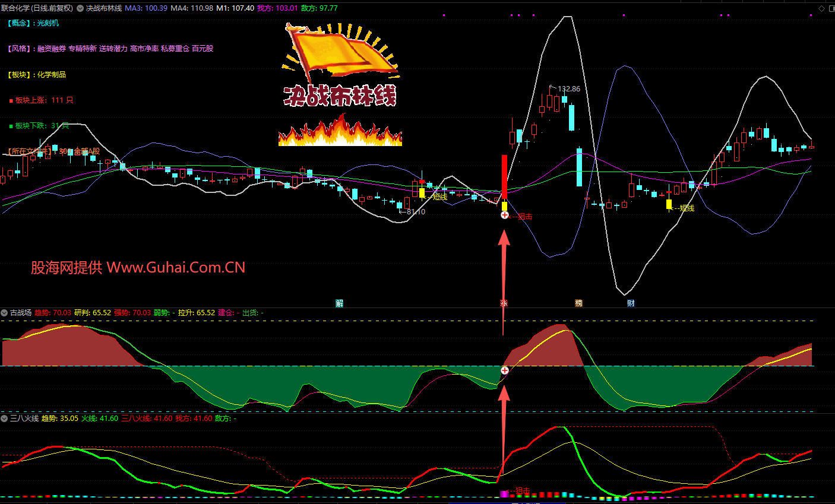Expand the 古战场 indicator dropdown arrow
Screen dimensions: 835x504
click(x=5, y=313)
